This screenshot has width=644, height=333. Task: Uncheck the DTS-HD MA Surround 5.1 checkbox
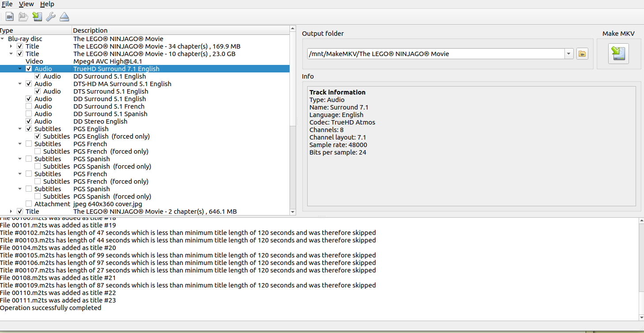coord(29,84)
